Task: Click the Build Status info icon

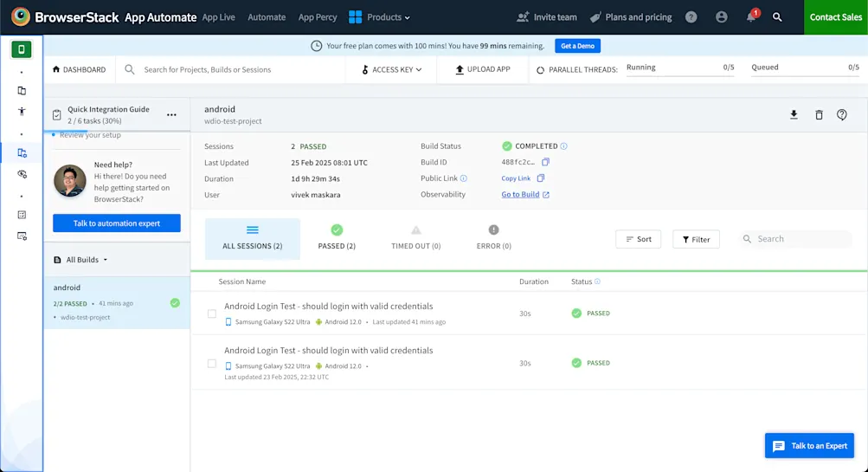Action: [563, 146]
